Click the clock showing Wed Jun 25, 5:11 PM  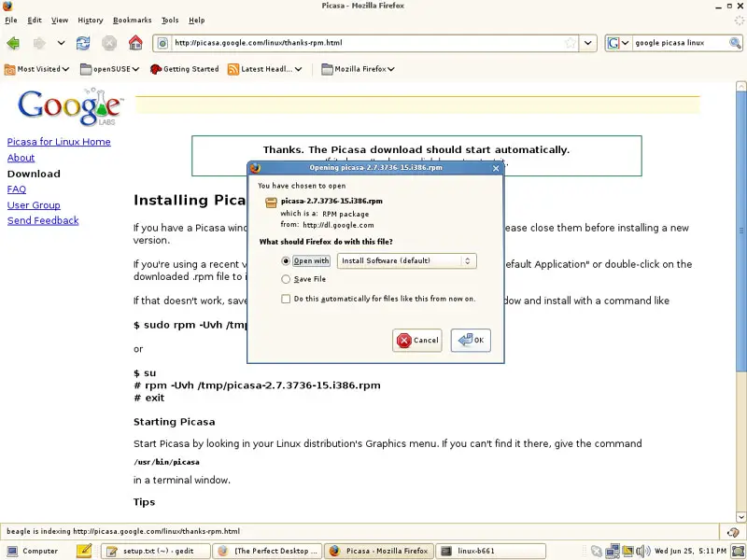690,551
